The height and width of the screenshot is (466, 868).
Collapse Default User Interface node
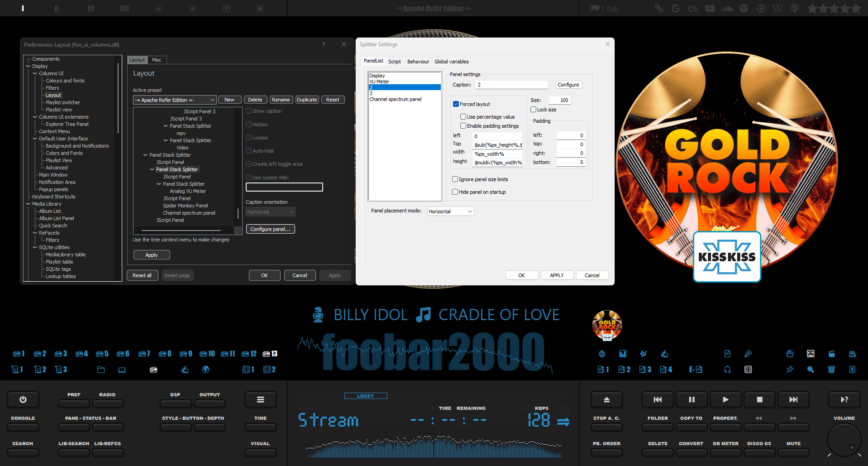(35, 139)
